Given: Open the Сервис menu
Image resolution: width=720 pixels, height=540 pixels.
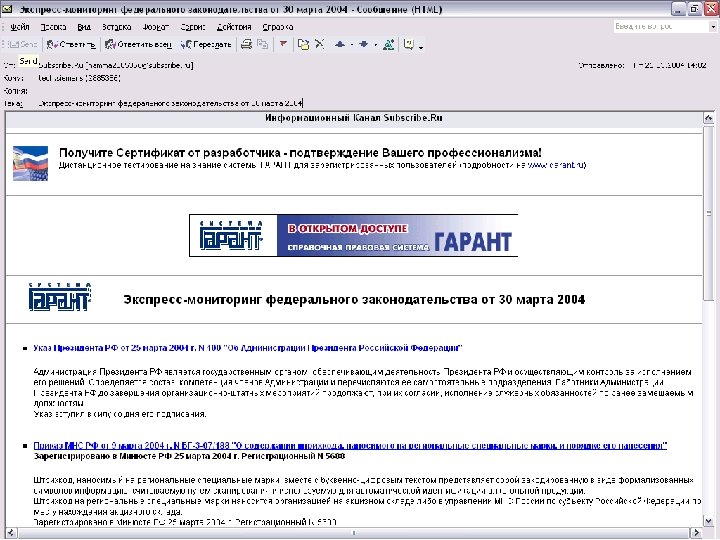Looking at the screenshot, I should (x=193, y=27).
